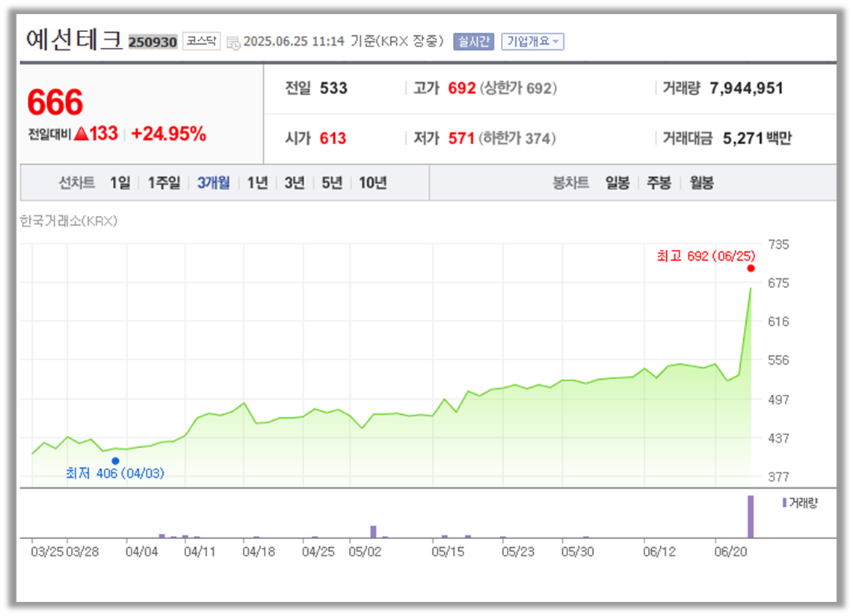Screen dimensions: 853x616
Task: Click the 거래량 legend purple marker
Action: click(x=784, y=502)
